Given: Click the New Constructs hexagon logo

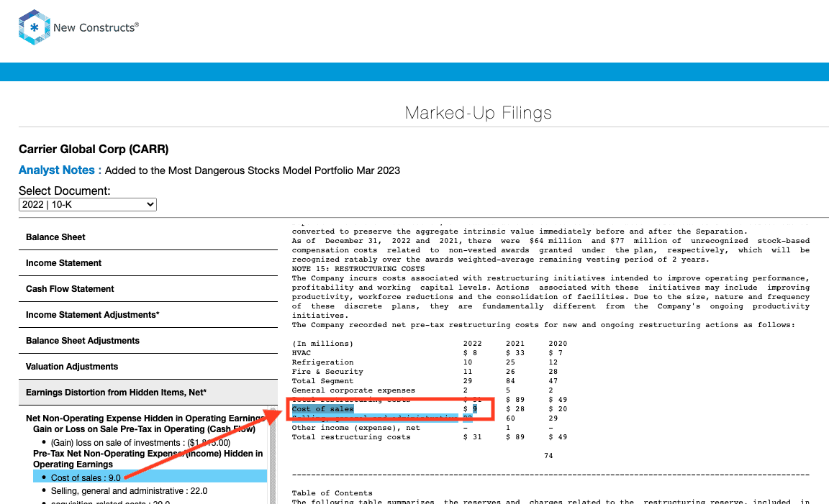Looking at the screenshot, I should (x=35, y=27).
